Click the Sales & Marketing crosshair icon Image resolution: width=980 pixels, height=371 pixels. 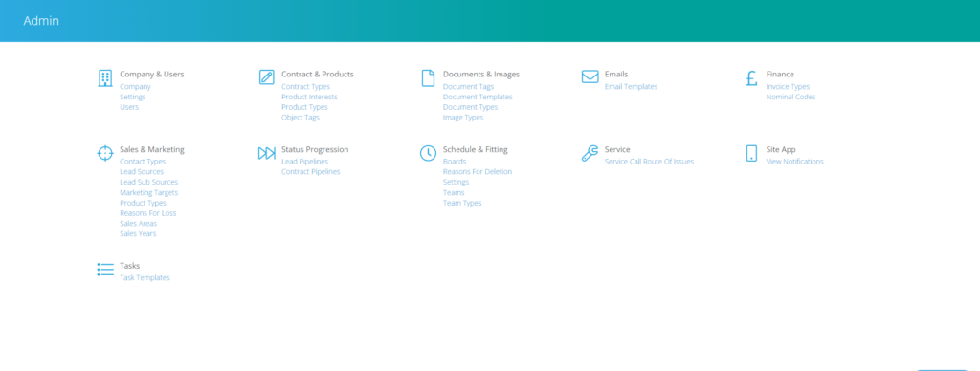[x=105, y=154]
